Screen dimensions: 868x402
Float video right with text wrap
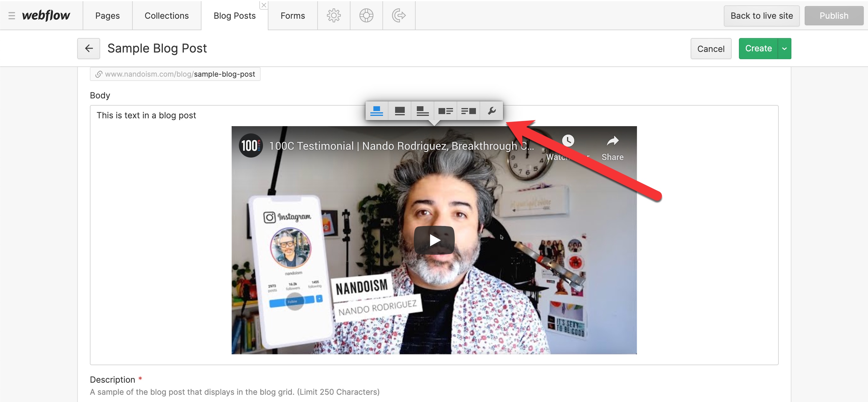pyautogui.click(x=468, y=111)
